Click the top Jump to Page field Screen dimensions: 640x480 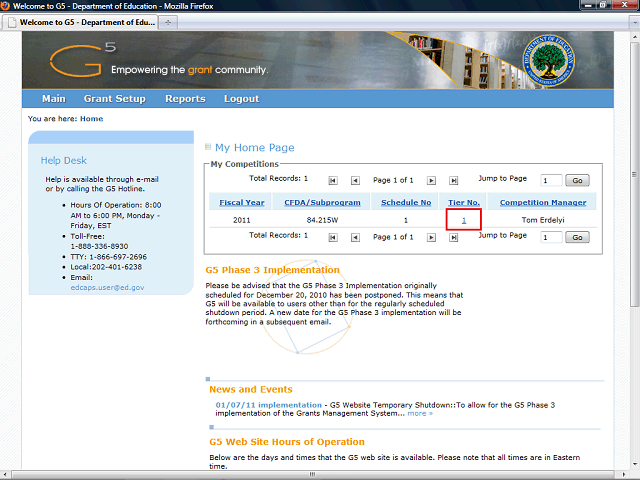tap(551, 180)
